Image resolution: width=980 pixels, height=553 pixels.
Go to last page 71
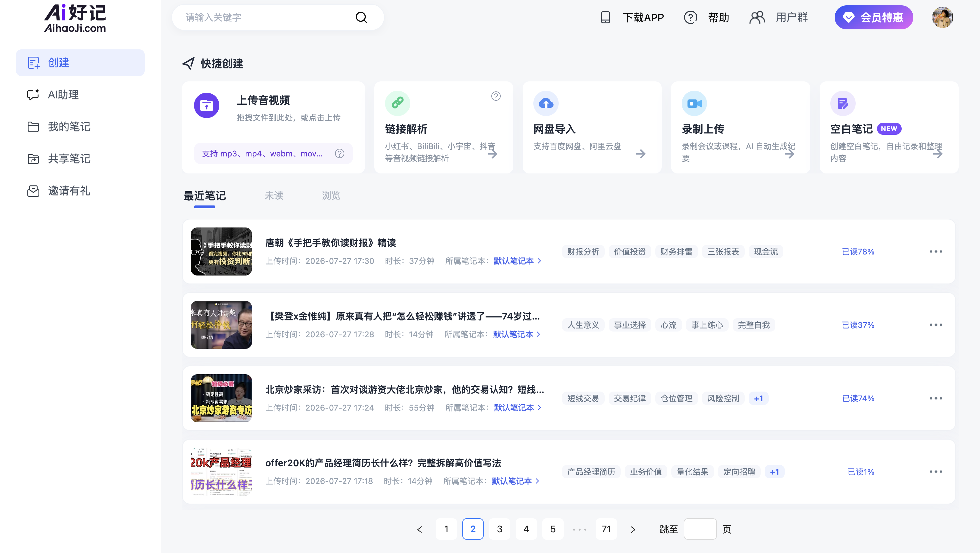point(606,529)
